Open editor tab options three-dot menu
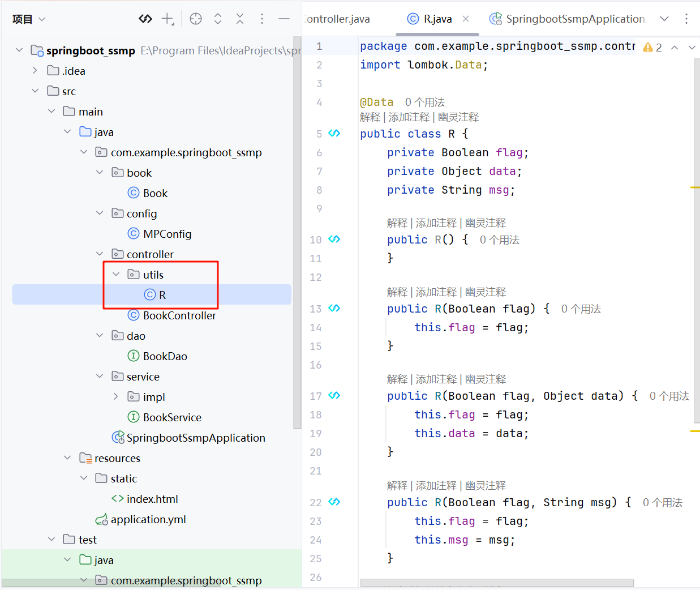This screenshot has width=700, height=590. click(686, 19)
